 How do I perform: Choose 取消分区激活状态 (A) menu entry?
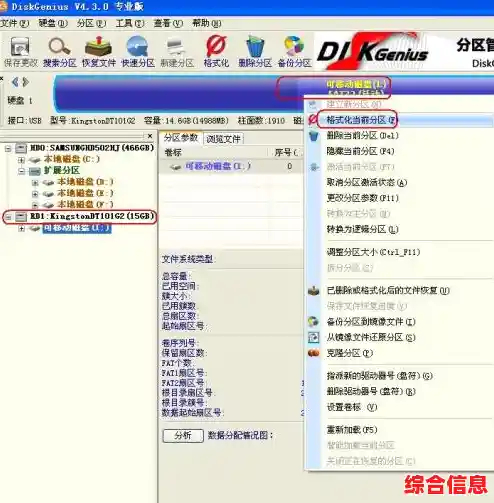367,182
